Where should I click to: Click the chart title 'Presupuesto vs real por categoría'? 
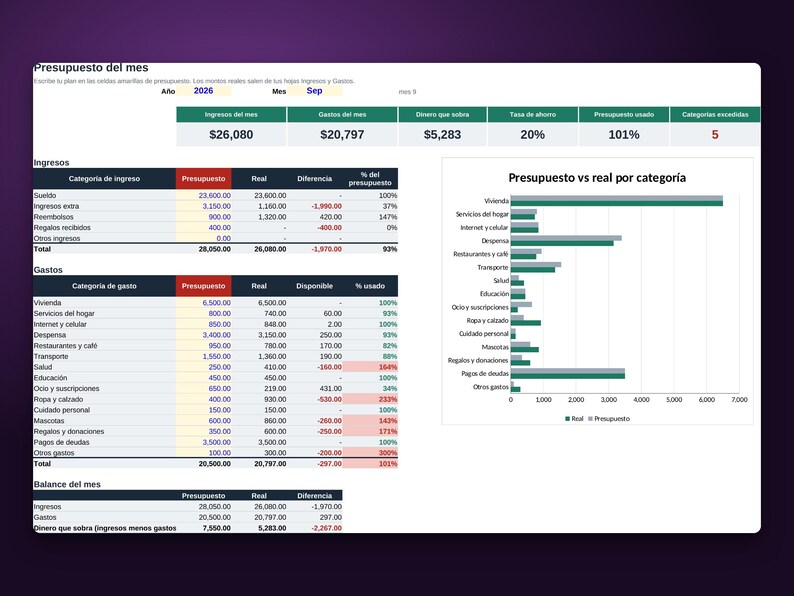pos(597,178)
